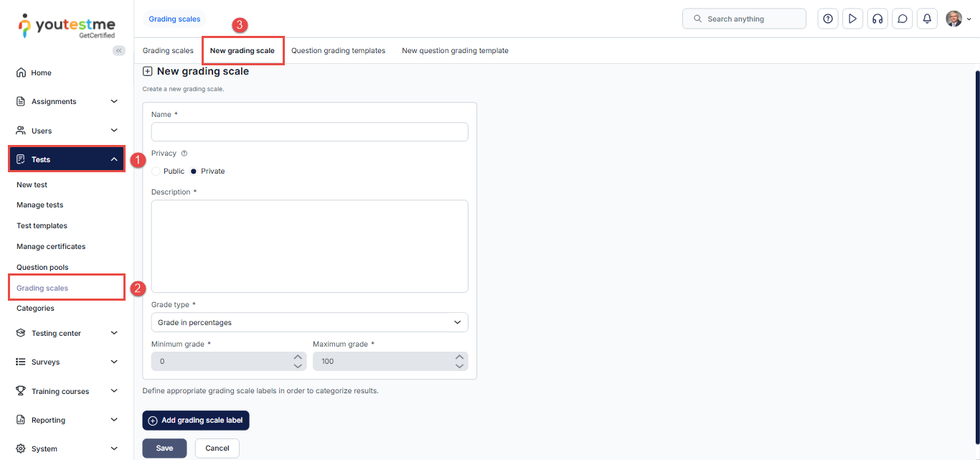Click the user profile avatar

(953, 19)
